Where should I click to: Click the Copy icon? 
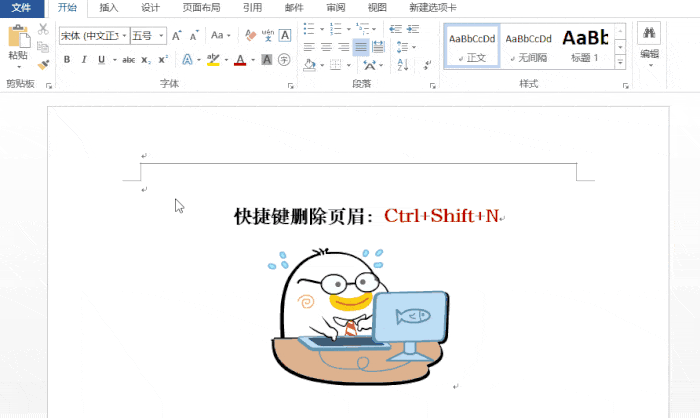pyautogui.click(x=43, y=46)
